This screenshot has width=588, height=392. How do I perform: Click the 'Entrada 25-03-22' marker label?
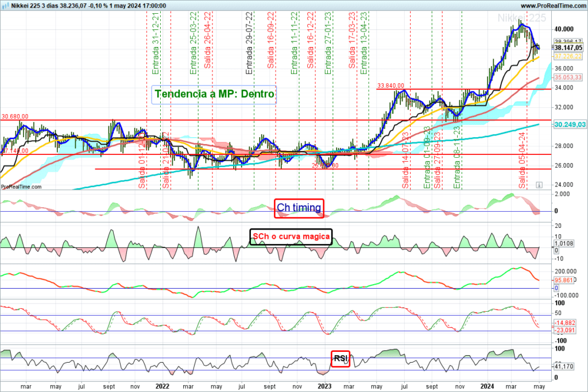(193, 43)
